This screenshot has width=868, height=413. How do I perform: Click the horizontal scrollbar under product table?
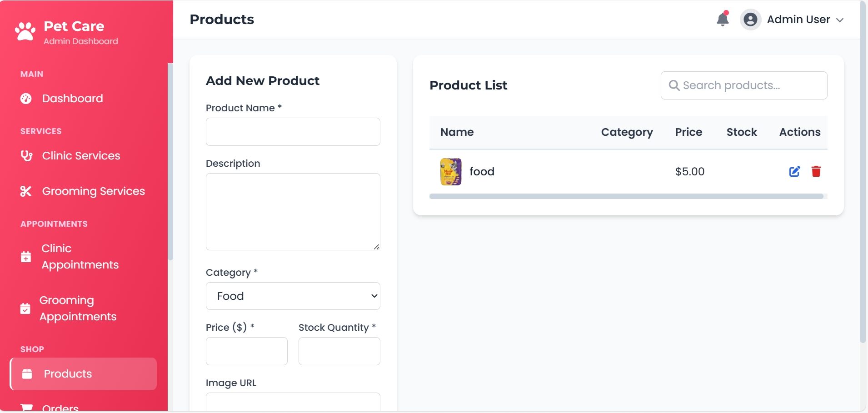(x=626, y=196)
